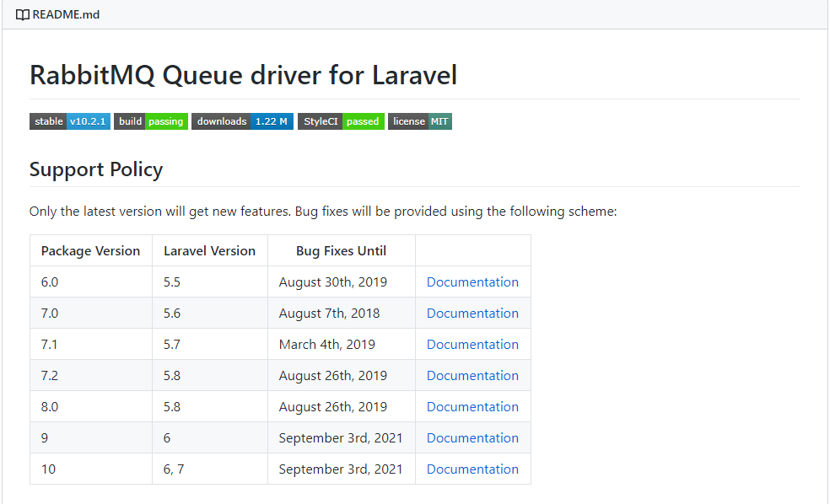830x504 pixels.
Task: Visit Documentation link for package version 10
Action: pos(472,469)
